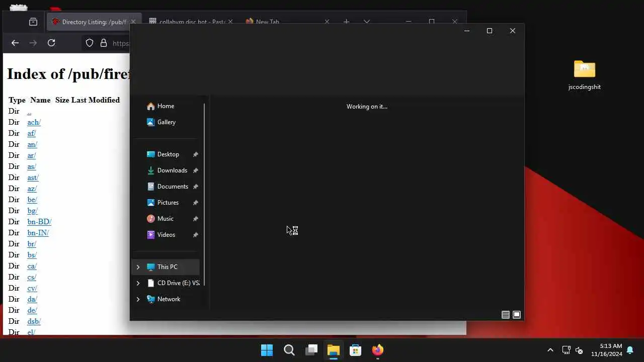Open the bn-BD/ directory link
The image size is (644, 362).
point(39,222)
